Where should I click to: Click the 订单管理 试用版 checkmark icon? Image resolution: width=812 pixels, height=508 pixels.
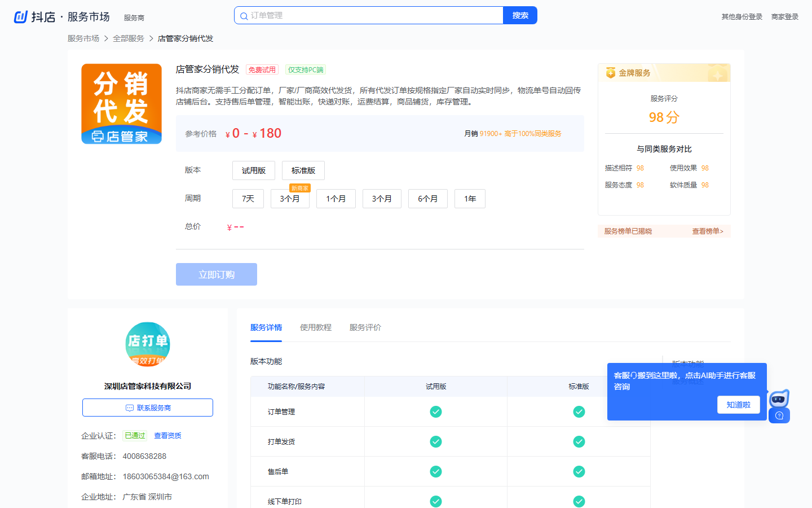point(436,411)
